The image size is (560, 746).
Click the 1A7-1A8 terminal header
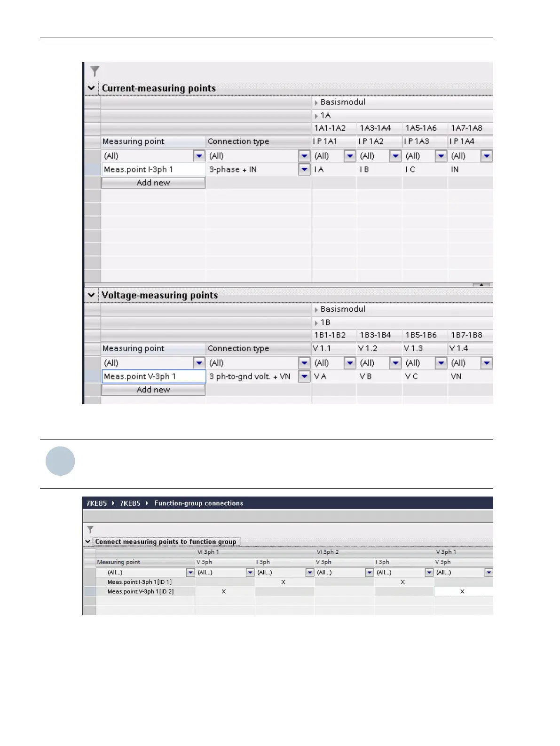471,128
